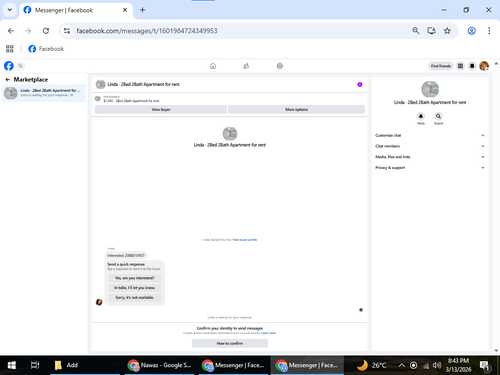Open Nawaz - Google taskbar window
The width and height of the screenshot is (500, 375).
pyautogui.click(x=160, y=365)
